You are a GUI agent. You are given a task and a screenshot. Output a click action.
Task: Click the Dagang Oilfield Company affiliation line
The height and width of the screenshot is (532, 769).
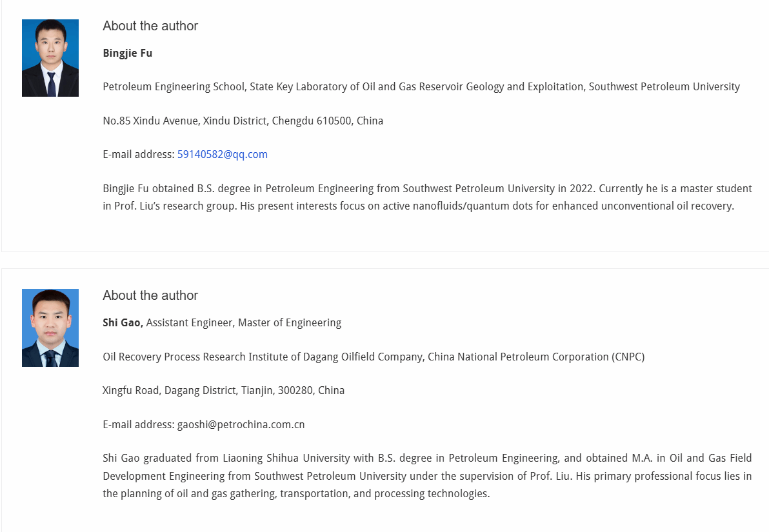pos(374,357)
